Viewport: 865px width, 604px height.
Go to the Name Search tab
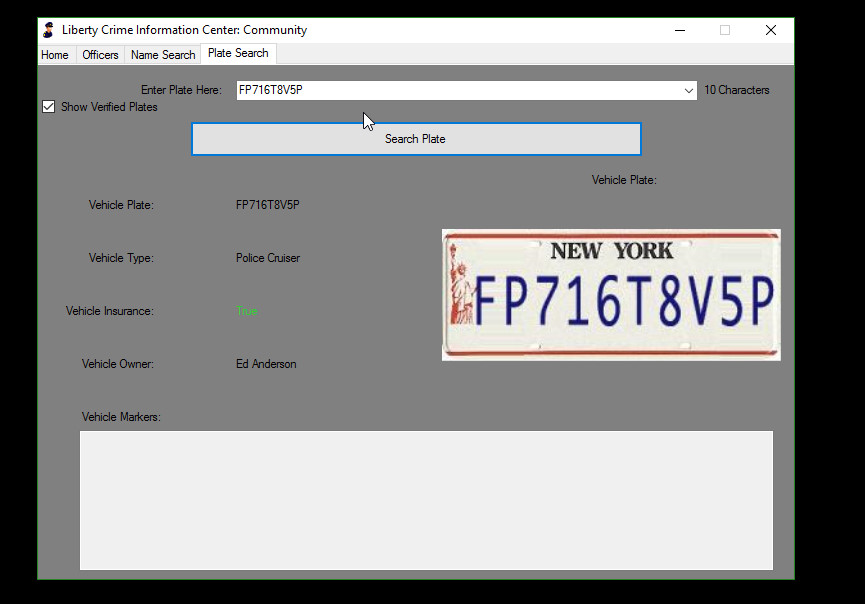163,55
